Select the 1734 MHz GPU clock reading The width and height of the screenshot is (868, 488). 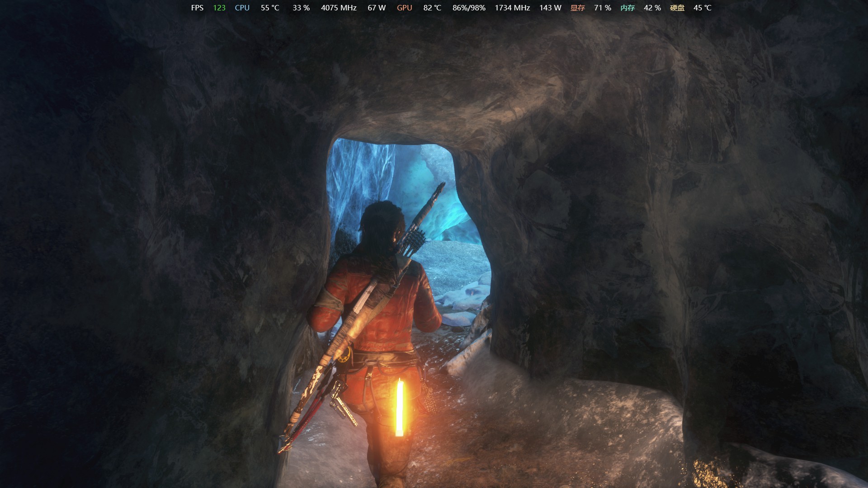pos(512,8)
